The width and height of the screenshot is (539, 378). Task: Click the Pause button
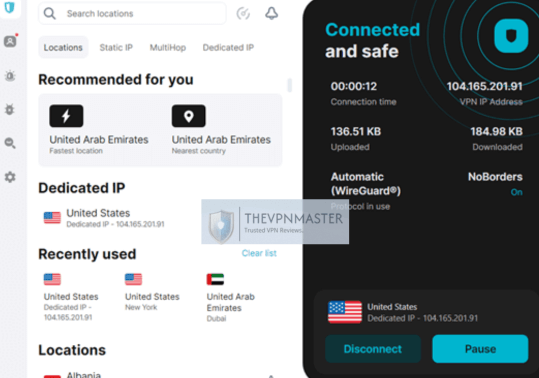coord(480,349)
